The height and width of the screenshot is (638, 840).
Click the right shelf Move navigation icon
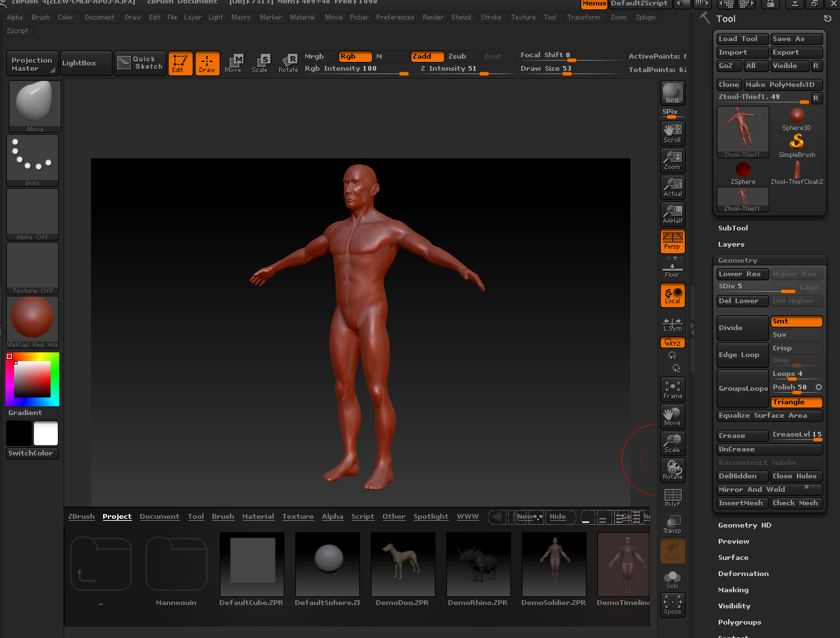(x=673, y=416)
